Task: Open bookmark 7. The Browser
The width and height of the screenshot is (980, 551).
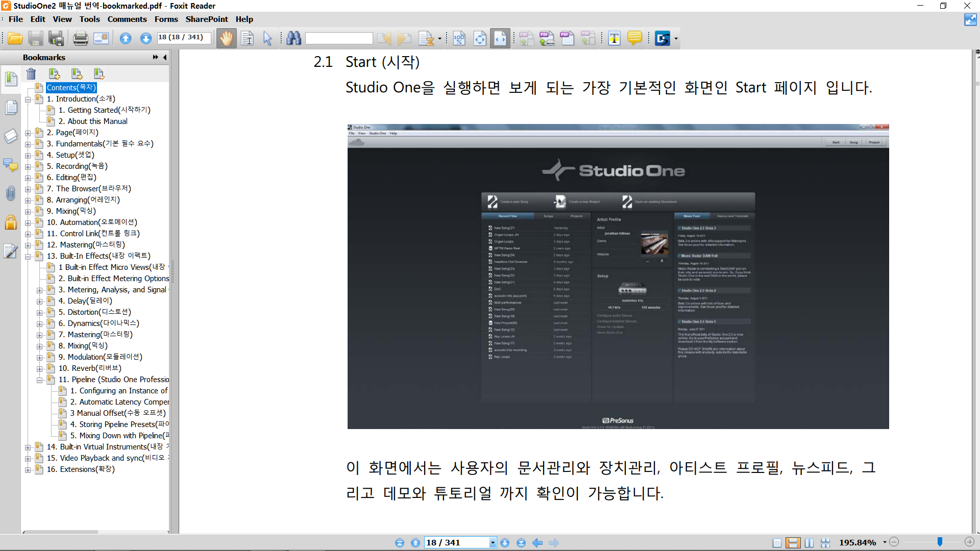Action: [89, 189]
